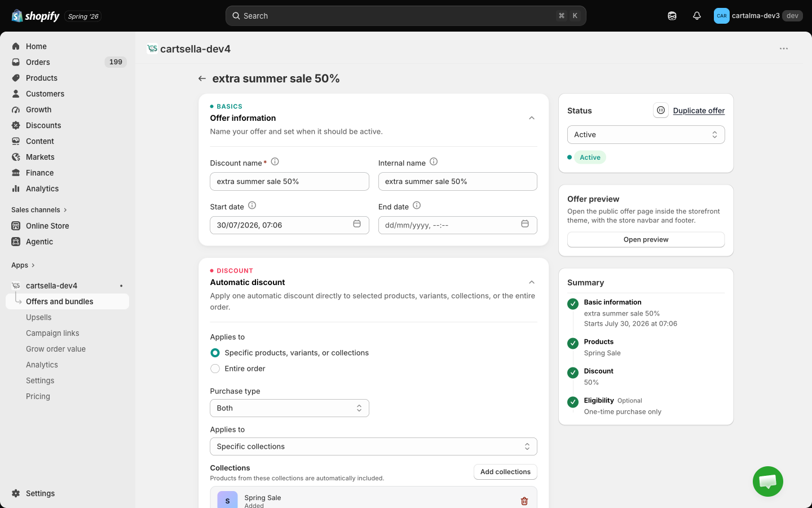Viewport: 812px width, 508px height.
Task: Expand the Sales channels section
Action: click(x=39, y=210)
